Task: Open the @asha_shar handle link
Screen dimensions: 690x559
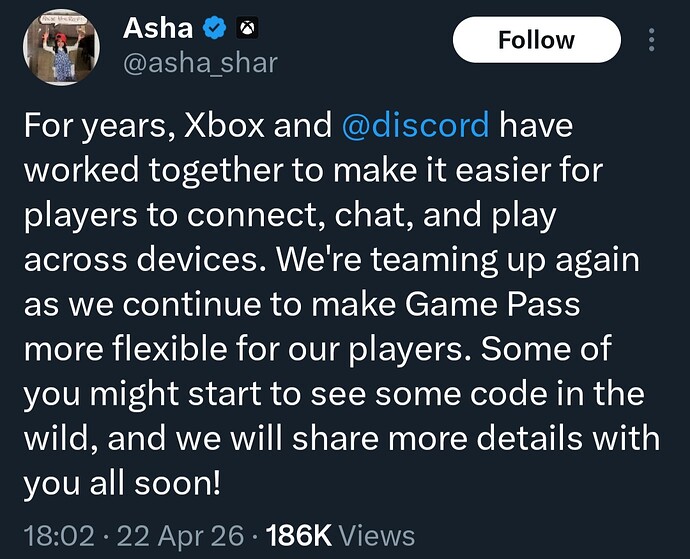Action: click(x=201, y=63)
